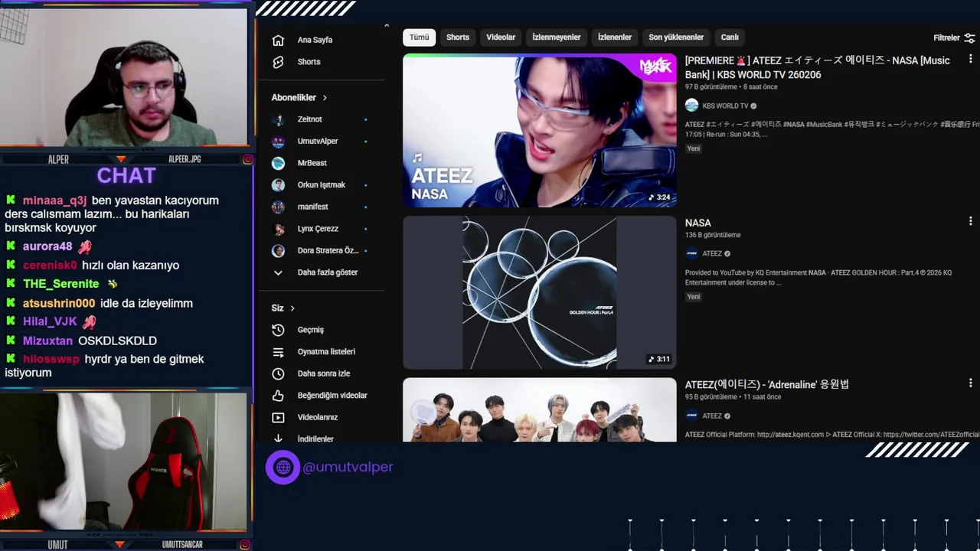Click Instagram icon beside ALPER.JPG
This screenshot has height=551, width=980.
tap(247, 159)
